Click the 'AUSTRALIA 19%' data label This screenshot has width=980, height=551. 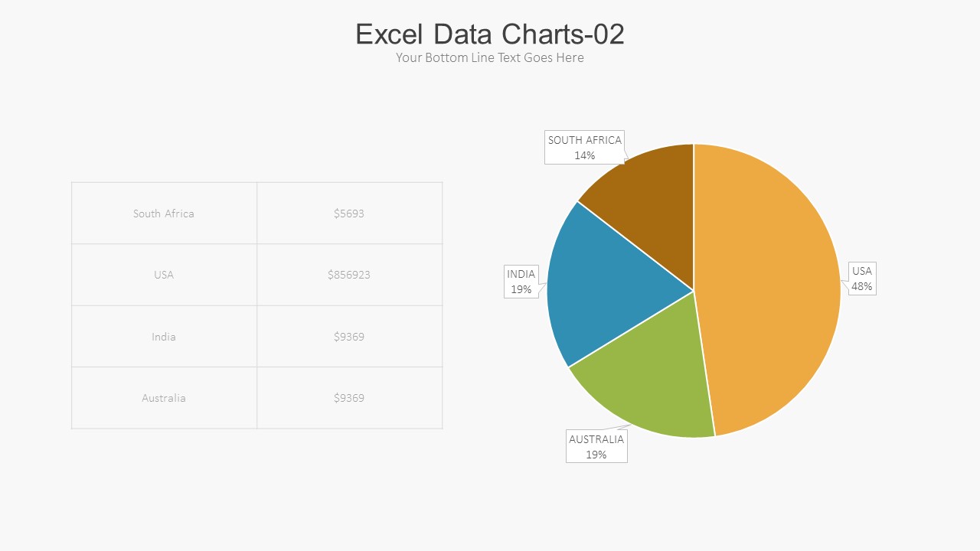pyautogui.click(x=596, y=447)
